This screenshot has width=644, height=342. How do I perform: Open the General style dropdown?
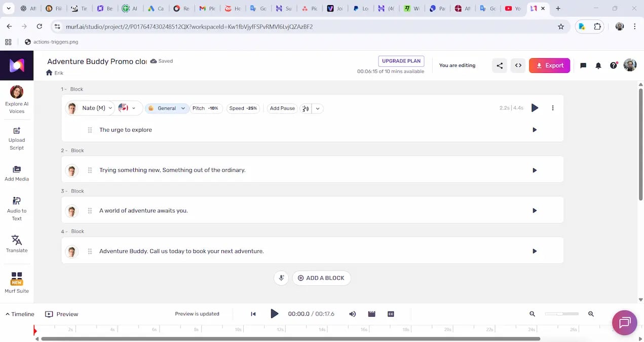coord(167,108)
